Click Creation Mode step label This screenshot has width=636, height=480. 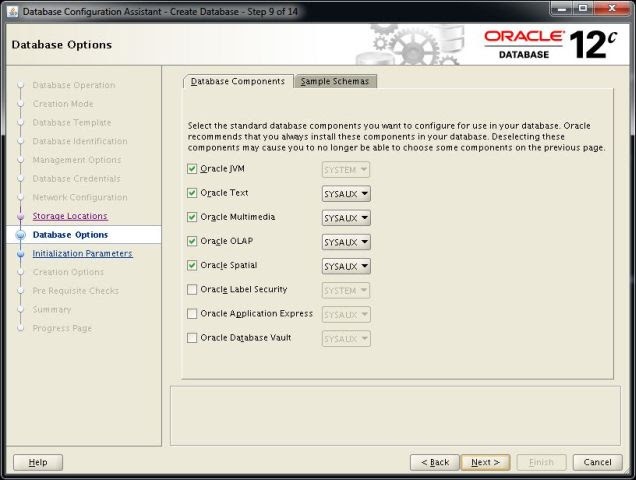[x=63, y=104]
